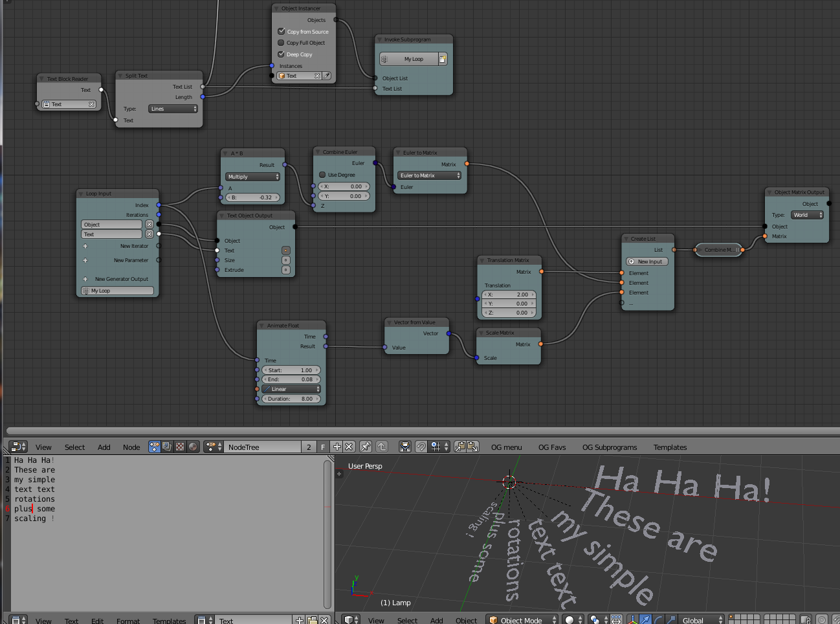Go to the parent node tree

coord(382,447)
